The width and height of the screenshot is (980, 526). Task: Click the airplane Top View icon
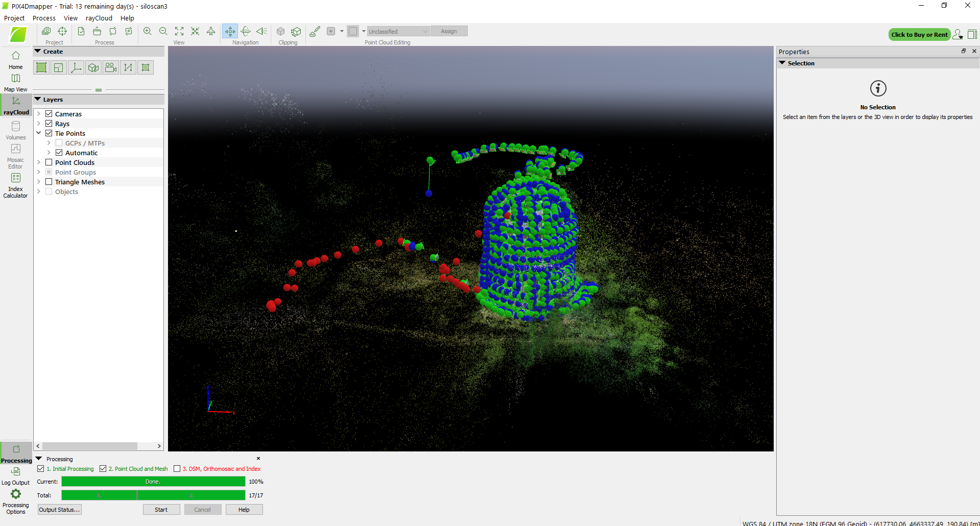[211, 31]
